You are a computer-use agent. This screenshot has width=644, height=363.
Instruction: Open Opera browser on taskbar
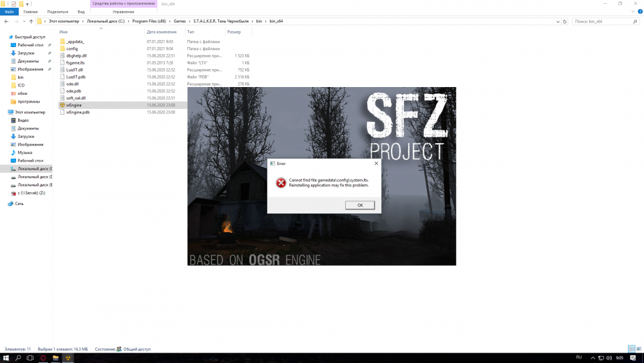[43, 358]
